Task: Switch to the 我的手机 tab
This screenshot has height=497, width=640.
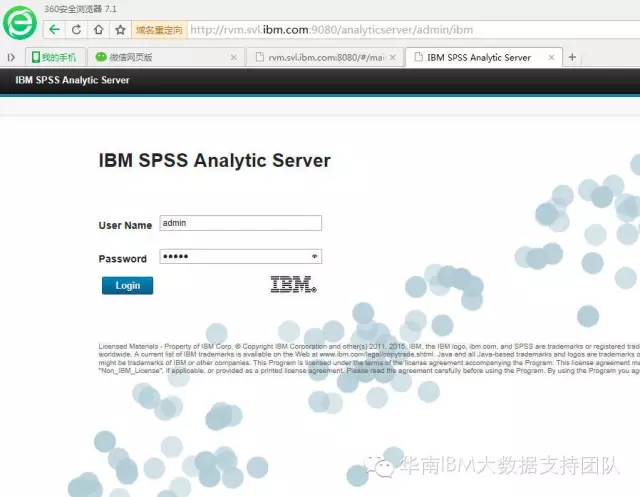Action: pyautogui.click(x=55, y=57)
